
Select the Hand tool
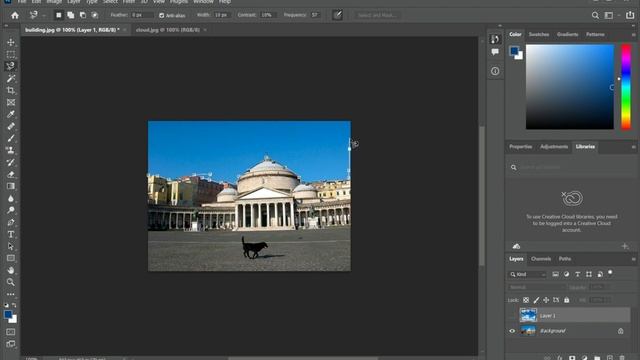click(11, 270)
